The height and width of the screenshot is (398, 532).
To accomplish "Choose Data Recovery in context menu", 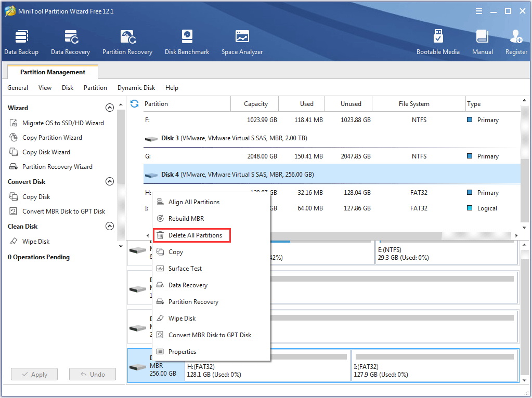I will [211, 285].
